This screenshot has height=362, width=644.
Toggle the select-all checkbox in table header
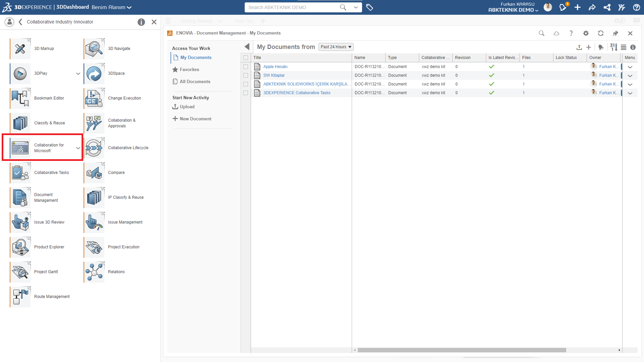[246, 58]
